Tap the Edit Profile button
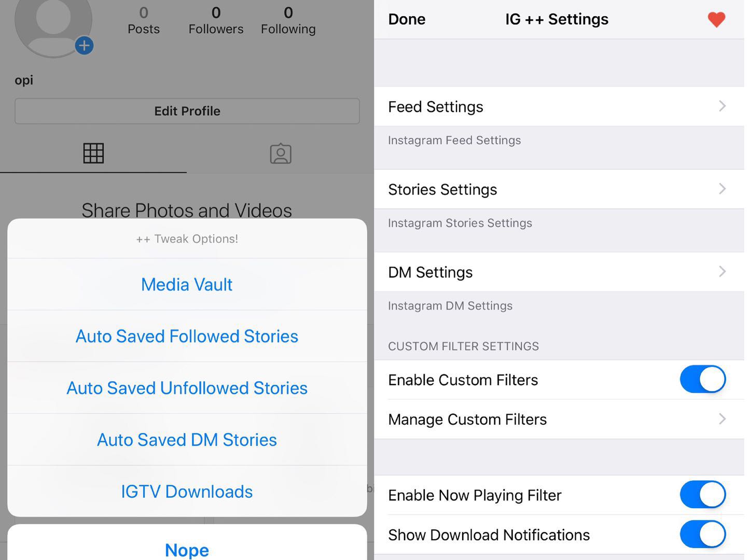748x560 pixels. pos(187,111)
